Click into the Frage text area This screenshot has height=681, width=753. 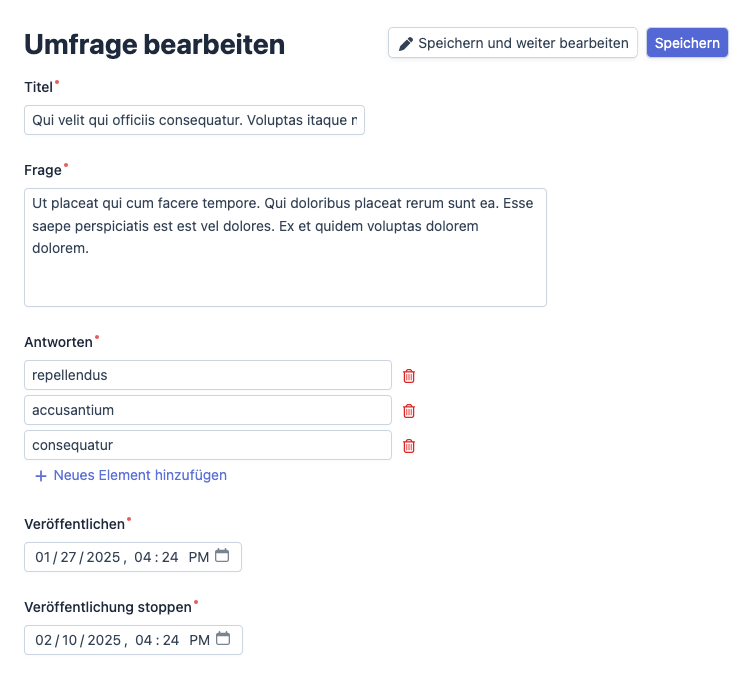(285, 247)
